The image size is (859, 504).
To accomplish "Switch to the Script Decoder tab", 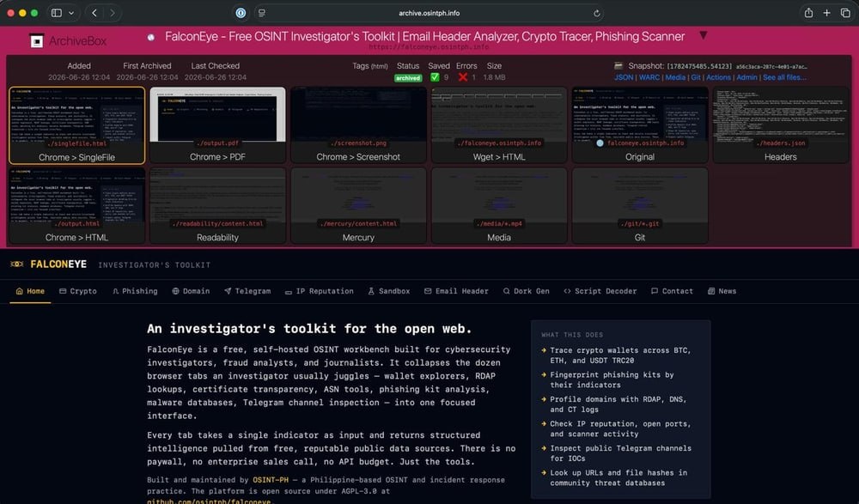I will click(600, 291).
